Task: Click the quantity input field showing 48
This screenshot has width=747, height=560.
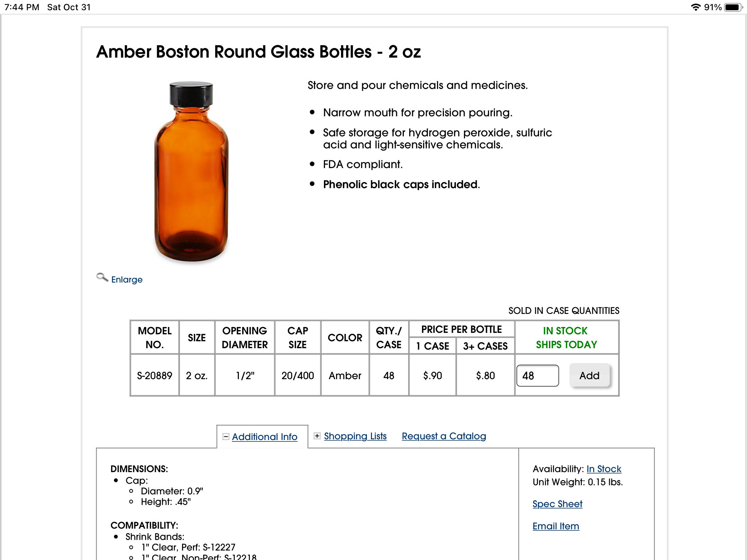Action: 537,376
